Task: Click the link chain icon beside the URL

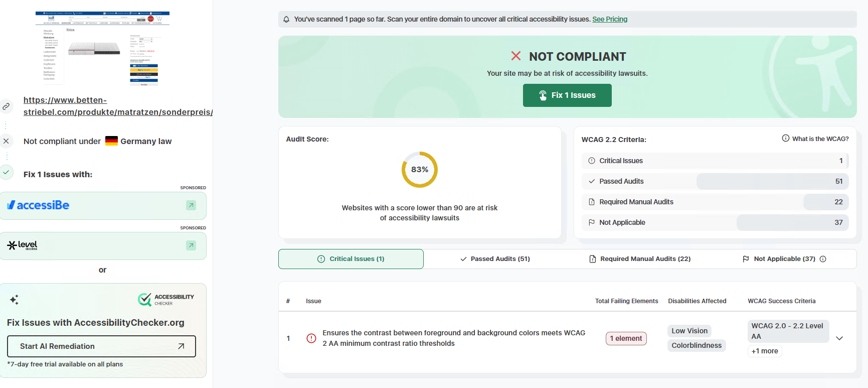Action: coord(6,106)
